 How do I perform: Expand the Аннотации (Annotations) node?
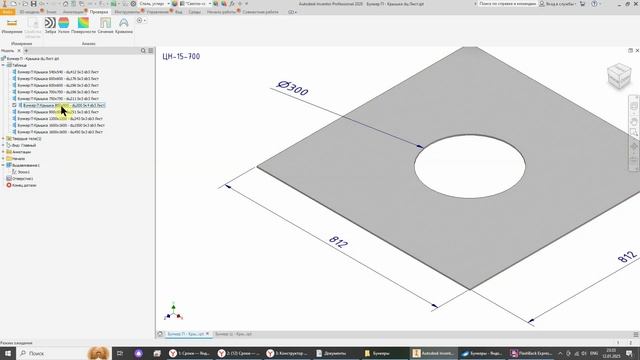pyautogui.click(x=3, y=152)
